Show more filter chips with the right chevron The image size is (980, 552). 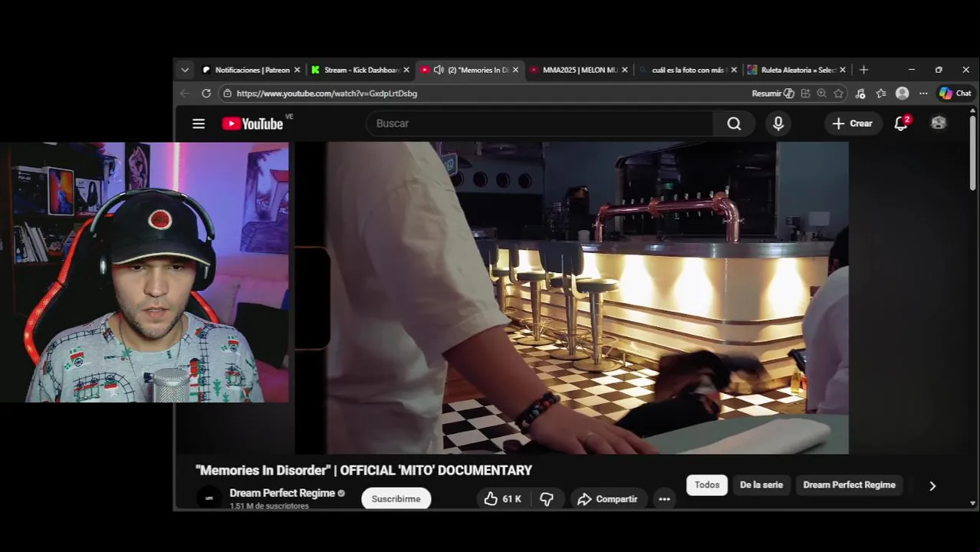tap(932, 486)
